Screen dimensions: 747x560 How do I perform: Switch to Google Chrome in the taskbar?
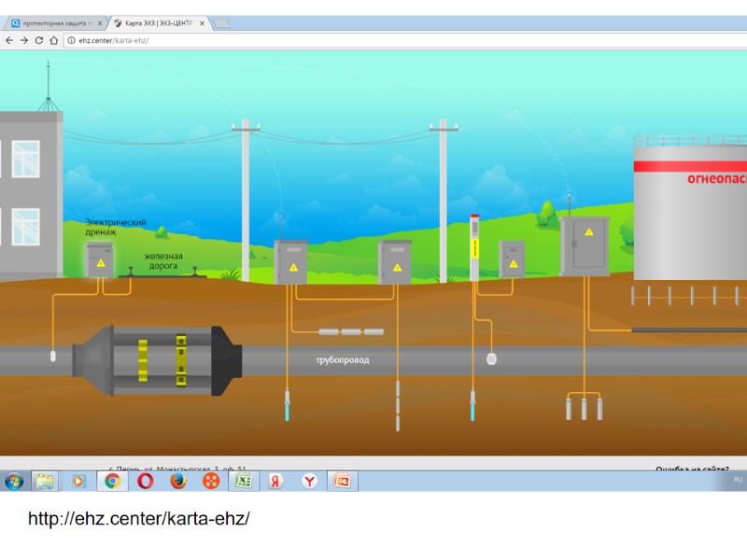click(112, 482)
